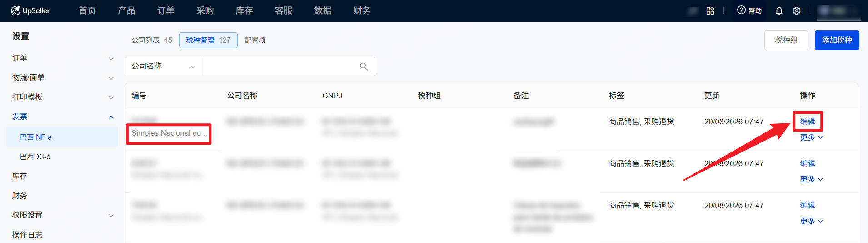Viewport: 868px width, 243px height.
Task: Click the 税种组 column header
Action: (429, 96)
